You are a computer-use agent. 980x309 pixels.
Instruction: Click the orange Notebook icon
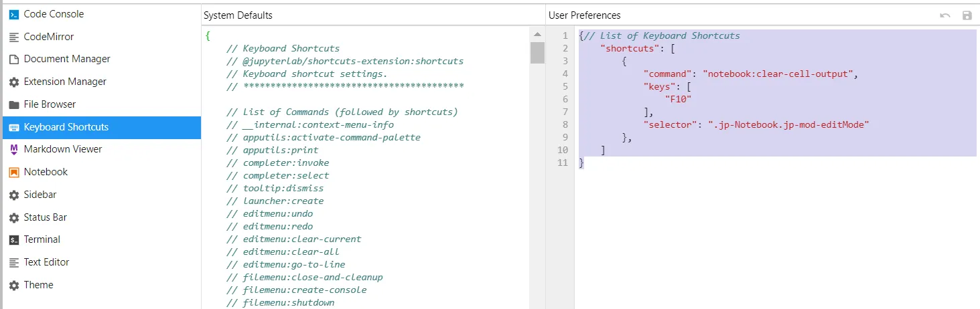[x=13, y=173]
